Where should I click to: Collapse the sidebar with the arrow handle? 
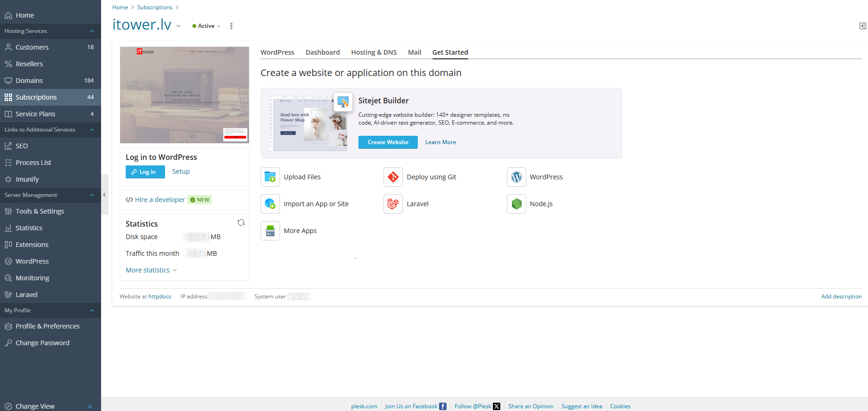105,195
